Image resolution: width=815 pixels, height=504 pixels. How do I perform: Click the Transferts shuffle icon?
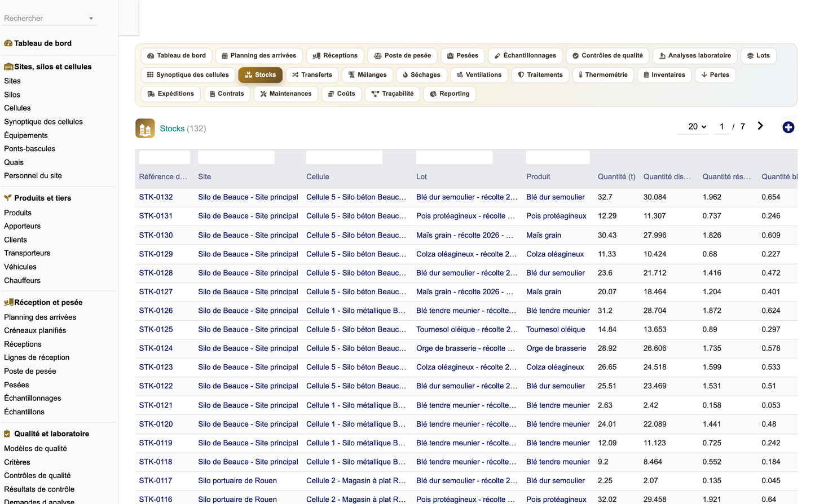coord(295,75)
